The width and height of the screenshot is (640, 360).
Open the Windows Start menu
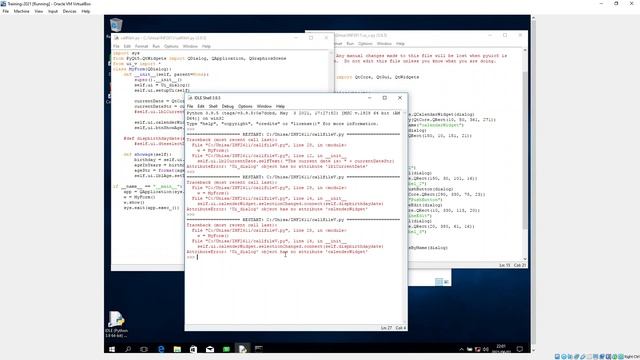click(x=112, y=349)
